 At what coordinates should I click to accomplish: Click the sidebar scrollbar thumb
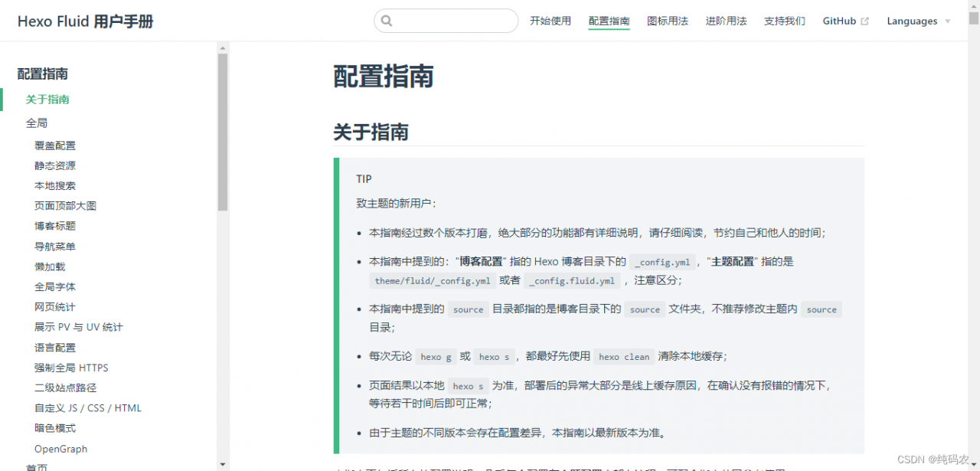click(x=223, y=132)
